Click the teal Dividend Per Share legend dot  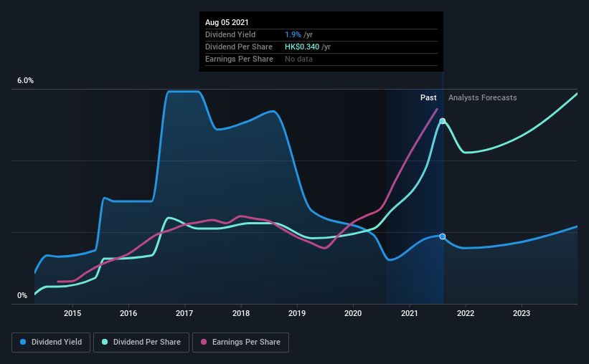tap(105, 342)
